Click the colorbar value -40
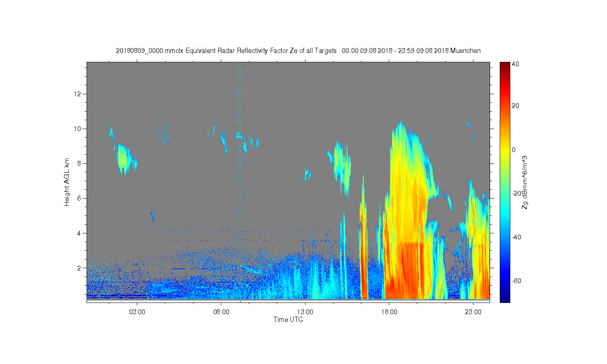Viewport: 607px width, 364px height. (x=516, y=237)
